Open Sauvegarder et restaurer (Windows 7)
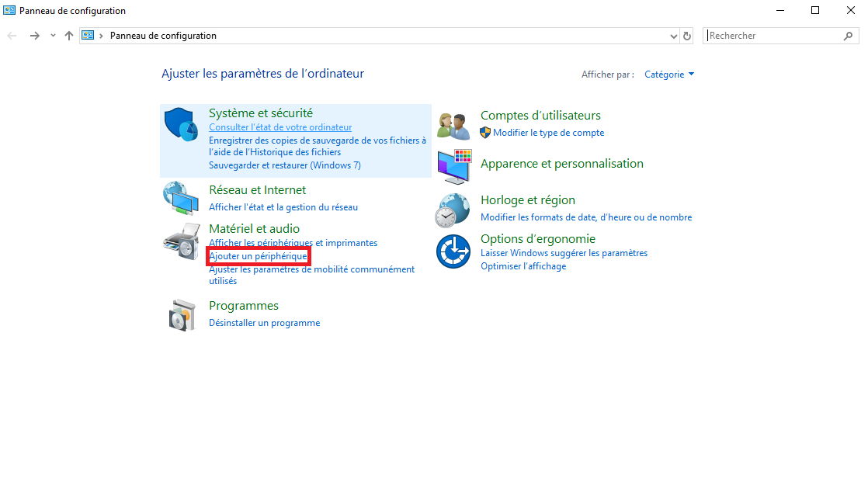868x489 pixels. [284, 165]
